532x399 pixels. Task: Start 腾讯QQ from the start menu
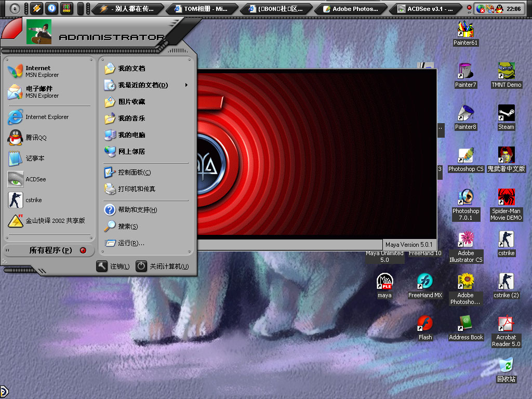pyautogui.click(x=49, y=137)
